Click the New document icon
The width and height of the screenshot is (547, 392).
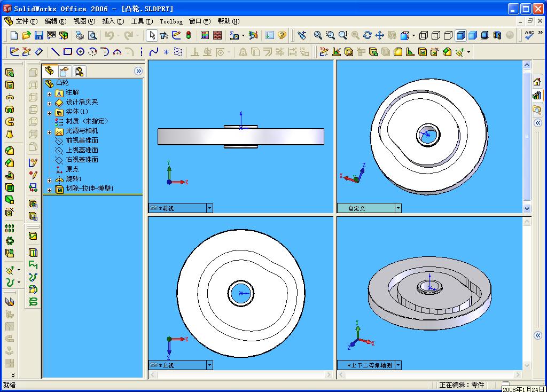coord(14,35)
